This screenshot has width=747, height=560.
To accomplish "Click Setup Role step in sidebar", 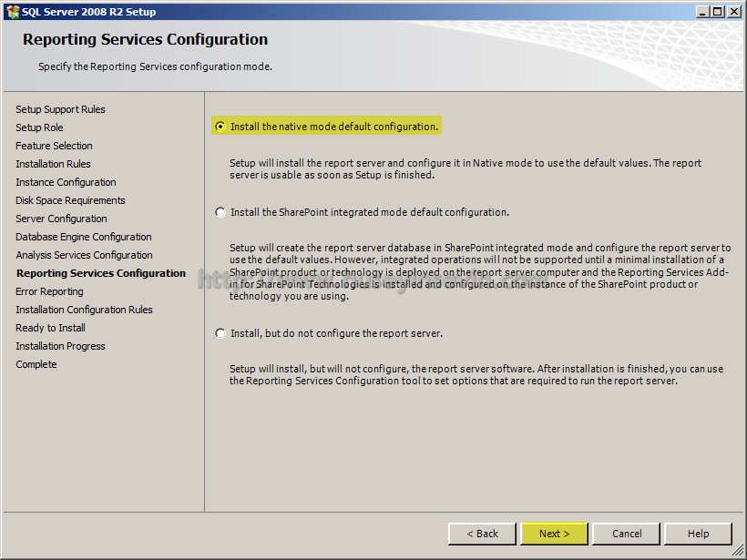I will [39, 127].
